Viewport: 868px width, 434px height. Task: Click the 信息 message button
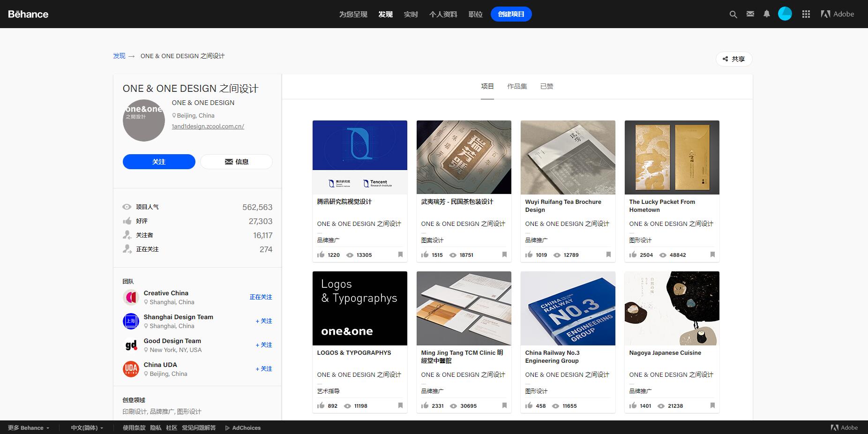(x=236, y=162)
